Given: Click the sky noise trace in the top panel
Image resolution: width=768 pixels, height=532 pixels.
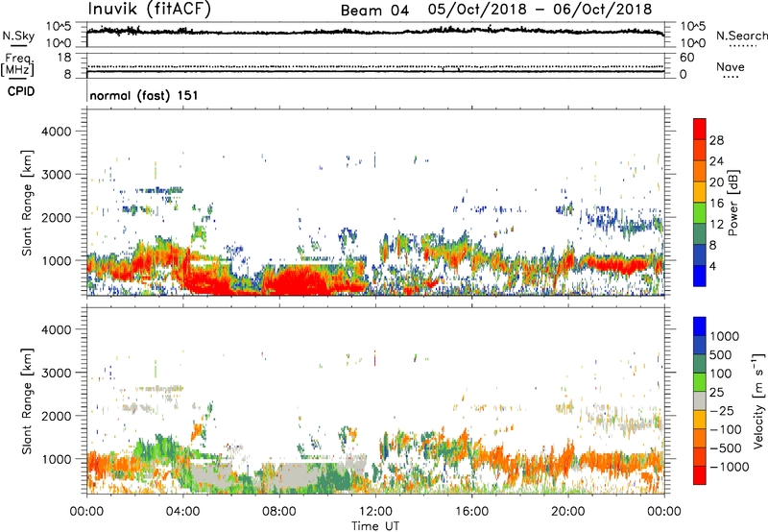Looking at the screenshot, I should pyautogui.click(x=375, y=32).
